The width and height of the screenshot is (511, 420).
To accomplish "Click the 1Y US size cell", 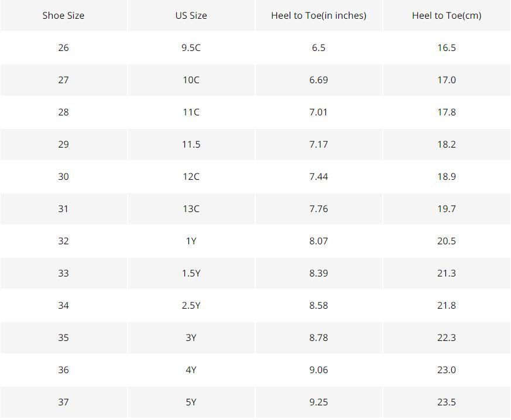I will [191, 241].
